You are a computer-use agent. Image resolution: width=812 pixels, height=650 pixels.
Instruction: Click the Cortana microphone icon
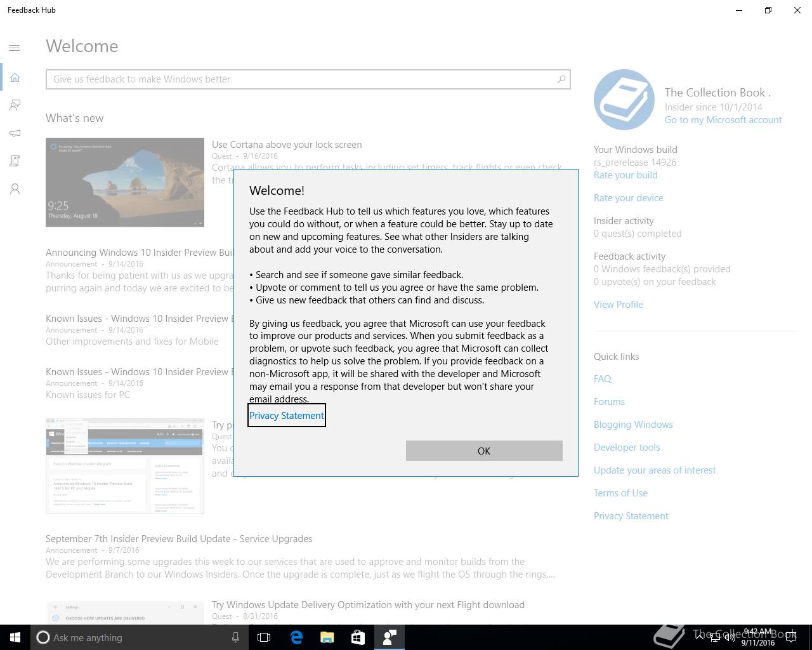235,637
